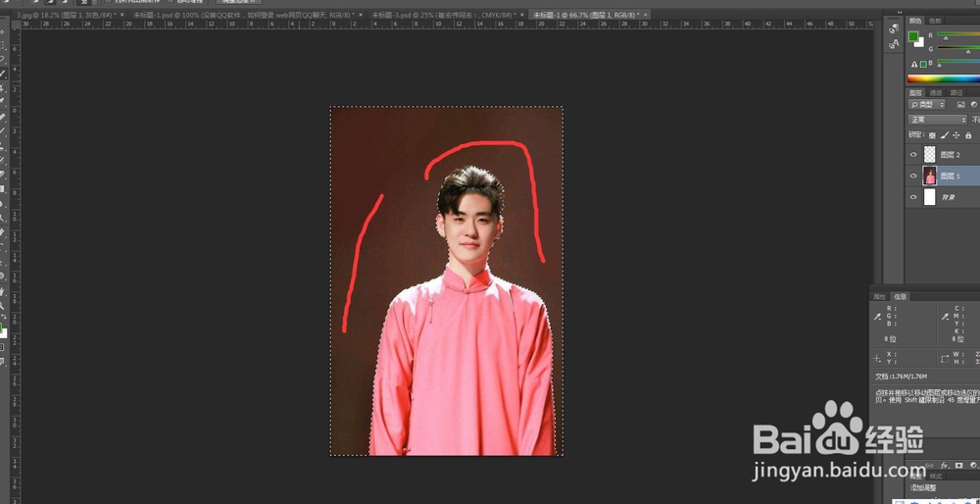Open the fx layer style menu
Viewport: 980px width, 504px height.
click(945, 465)
